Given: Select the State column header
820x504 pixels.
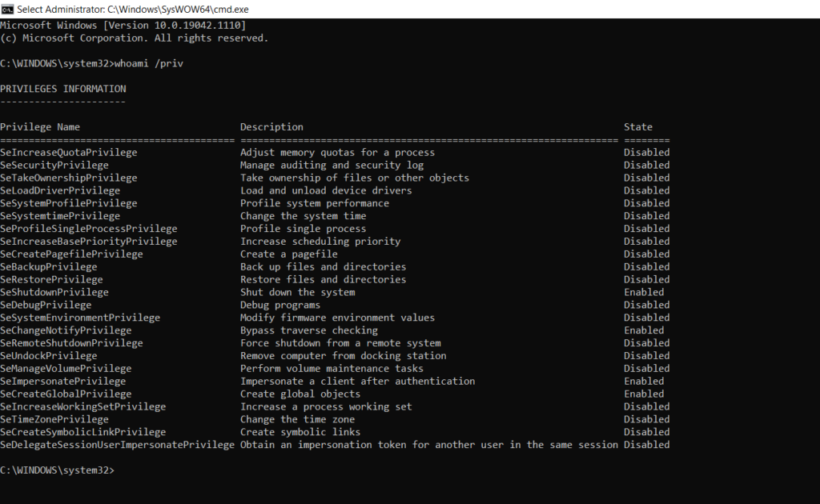Looking at the screenshot, I should (640, 126).
